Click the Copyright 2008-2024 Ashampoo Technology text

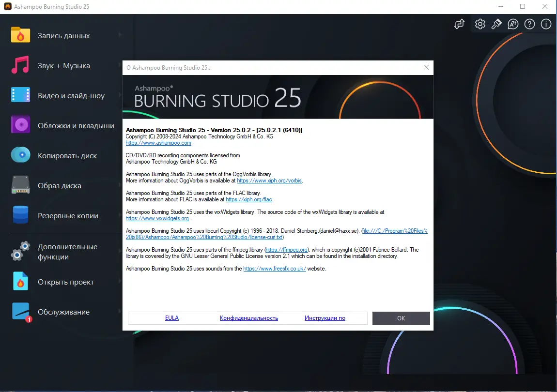click(x=200, y=136)
